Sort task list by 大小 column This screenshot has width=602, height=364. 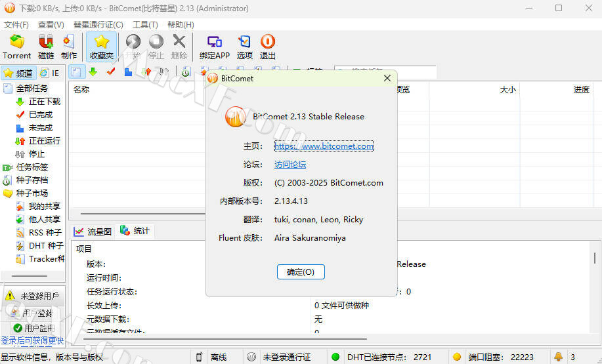tap(507, 89)
